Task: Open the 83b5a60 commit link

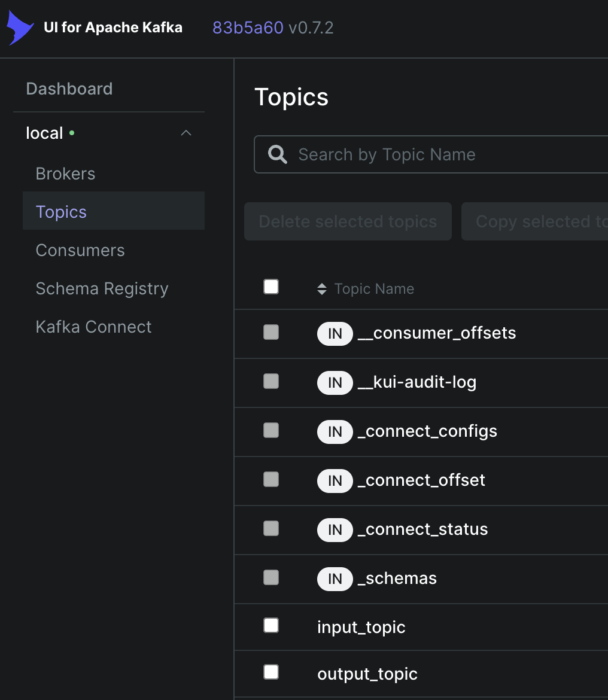Action: (x=248, y=28)
